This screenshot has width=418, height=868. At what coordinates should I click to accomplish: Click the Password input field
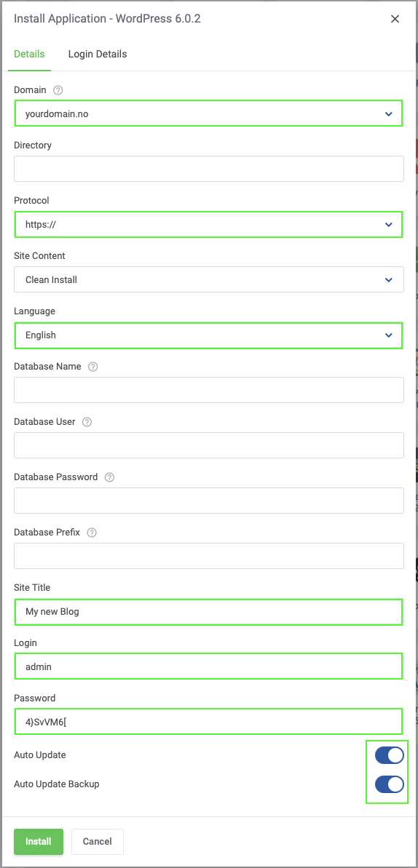point(208,722)
